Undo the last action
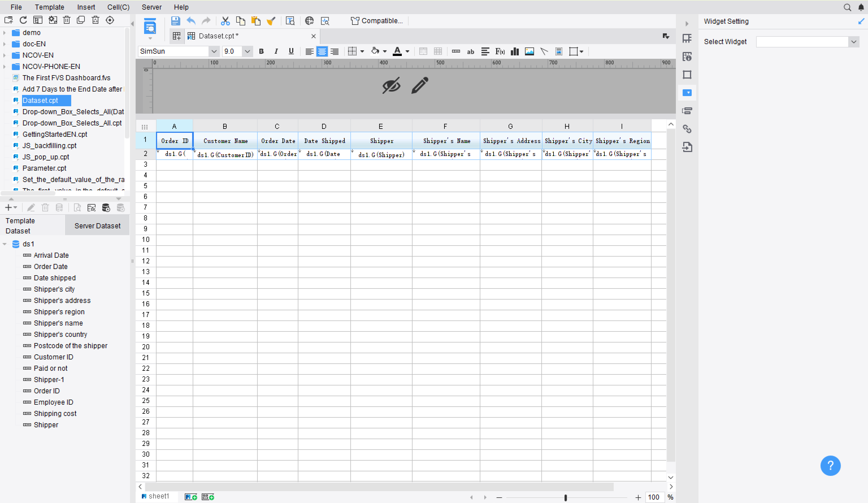This screenshot has width=868, height=503. pyautogui.click(x=191, y=21)
